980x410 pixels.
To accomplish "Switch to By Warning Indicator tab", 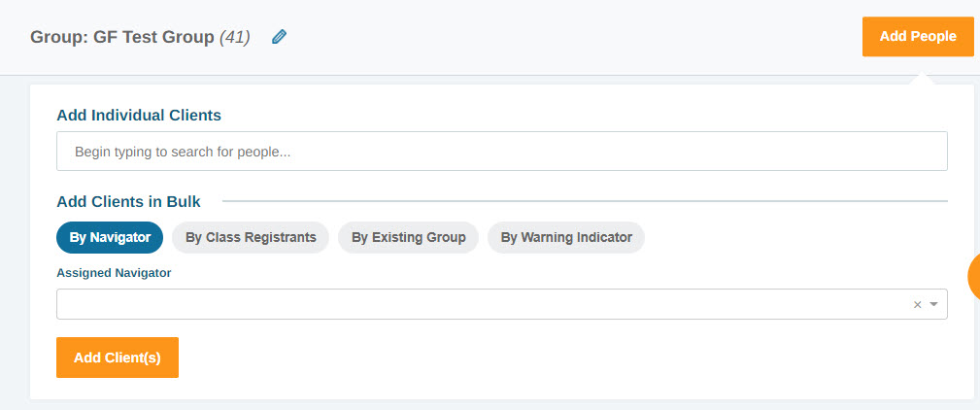I will [566, 237].
